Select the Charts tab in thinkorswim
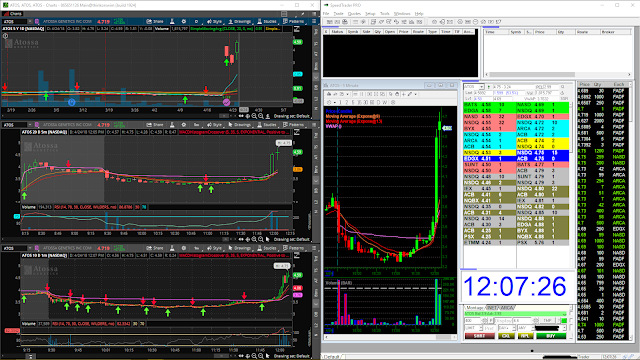The height and width of the screenshot is (360, 640). tap(13, 13)
